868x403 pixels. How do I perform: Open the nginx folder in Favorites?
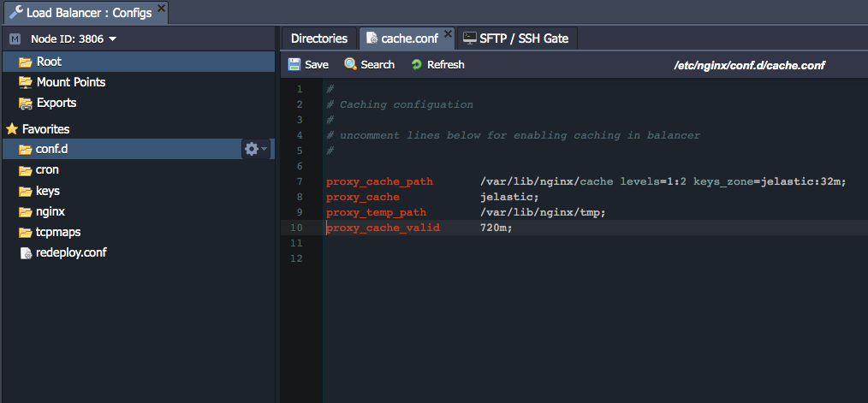pos(50,211)
